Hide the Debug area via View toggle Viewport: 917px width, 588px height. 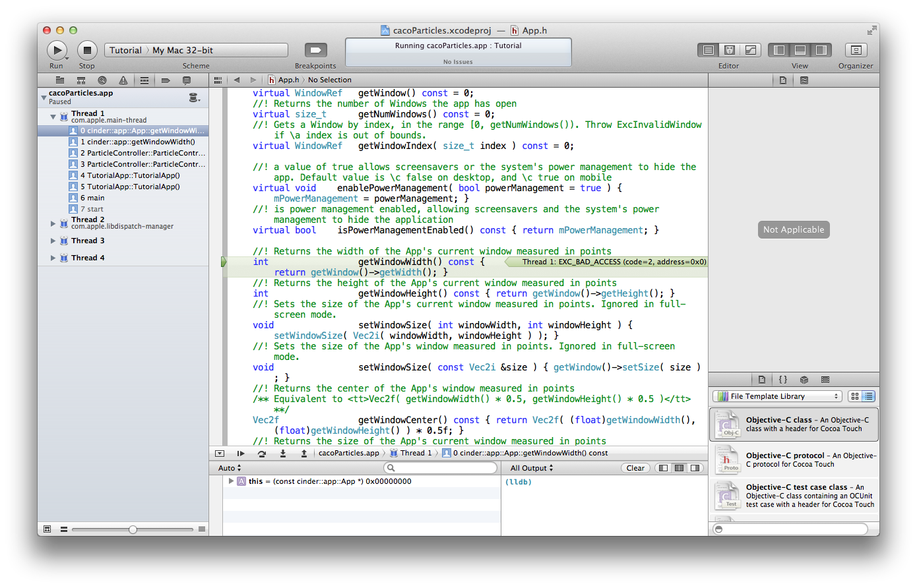click(x=800, y=50)
